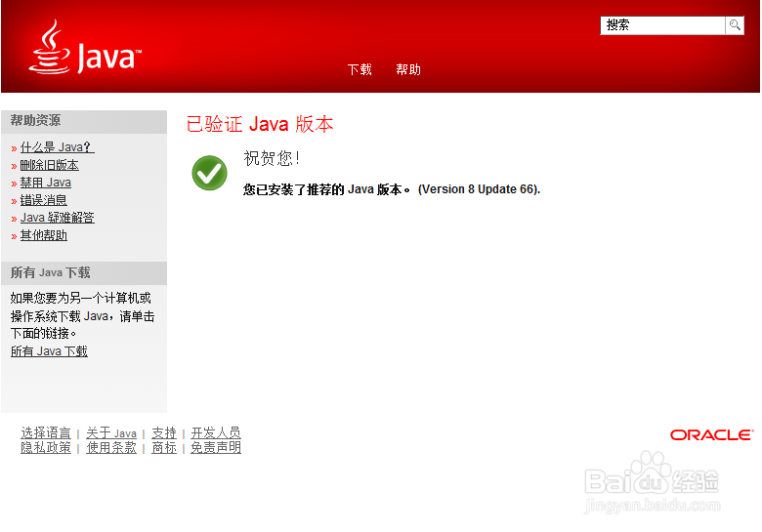The width and height of the screenshot is (762, 532).
Task: Click the 祝贺您! text
Action: [272, 158]
